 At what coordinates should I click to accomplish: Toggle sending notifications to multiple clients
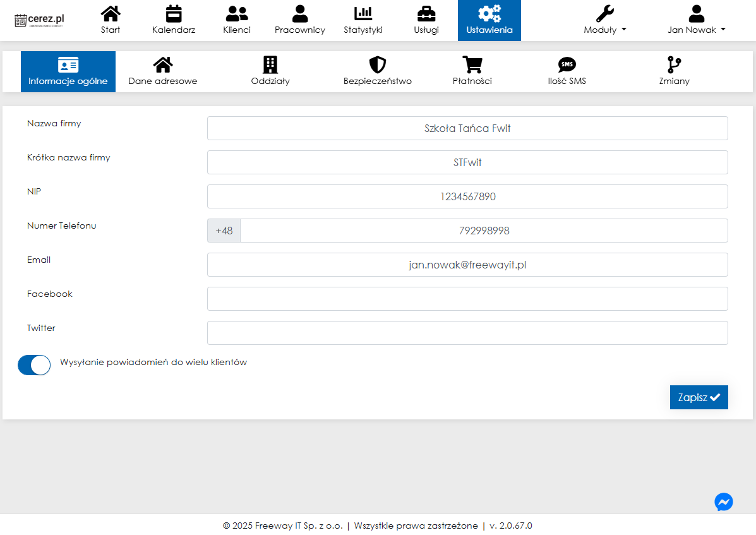click(34, 365)
